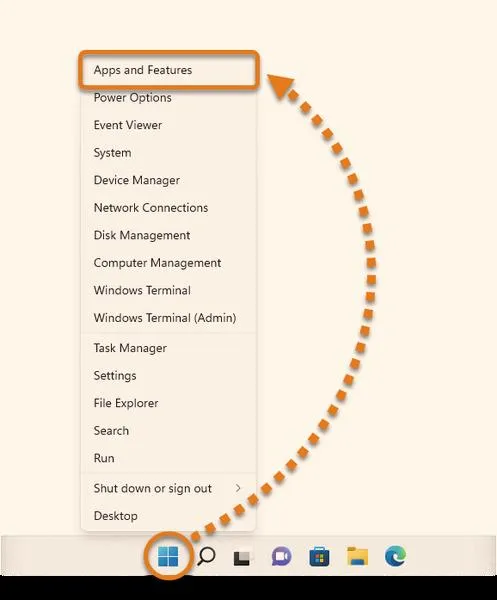Launch the Teams Chat icon
This screenshot has width=497, height=600.
click(281, 556)
